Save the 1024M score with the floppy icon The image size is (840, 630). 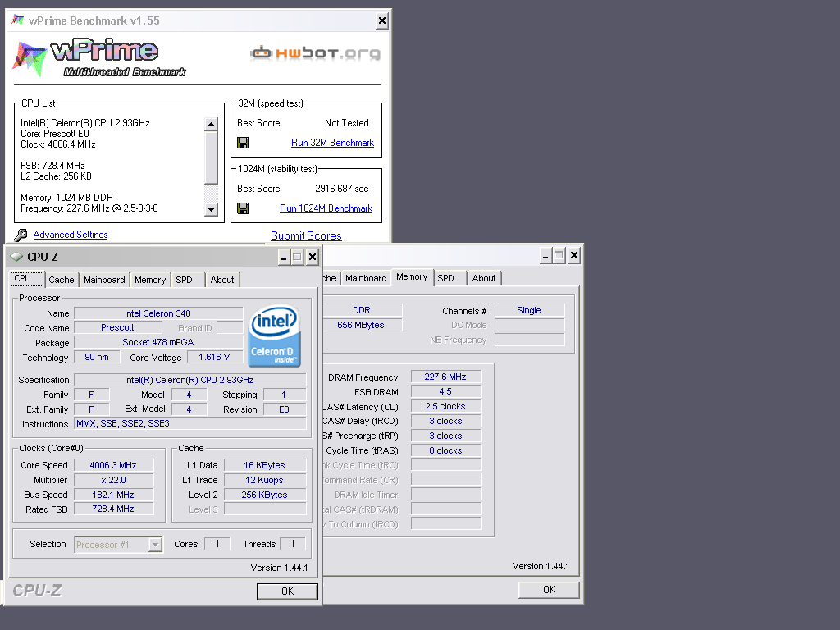243,208
